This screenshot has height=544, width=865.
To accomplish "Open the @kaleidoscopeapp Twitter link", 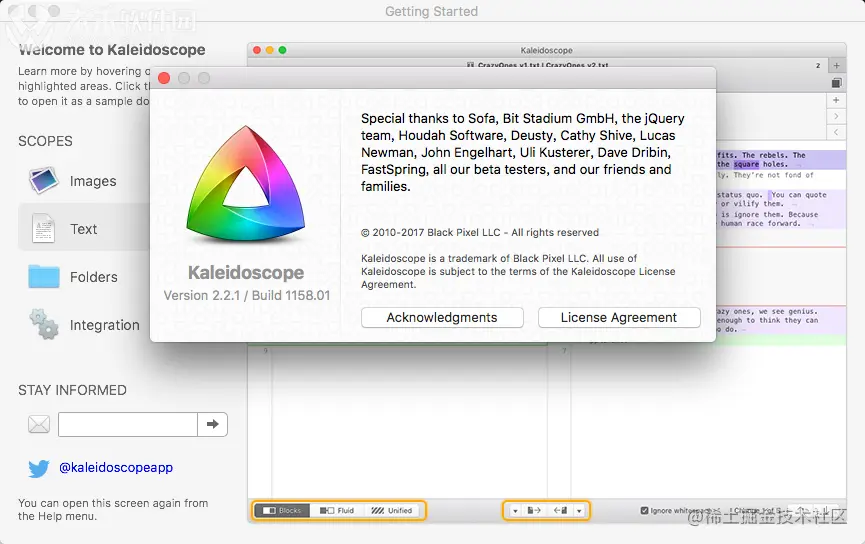I will [x=116, y=467].
